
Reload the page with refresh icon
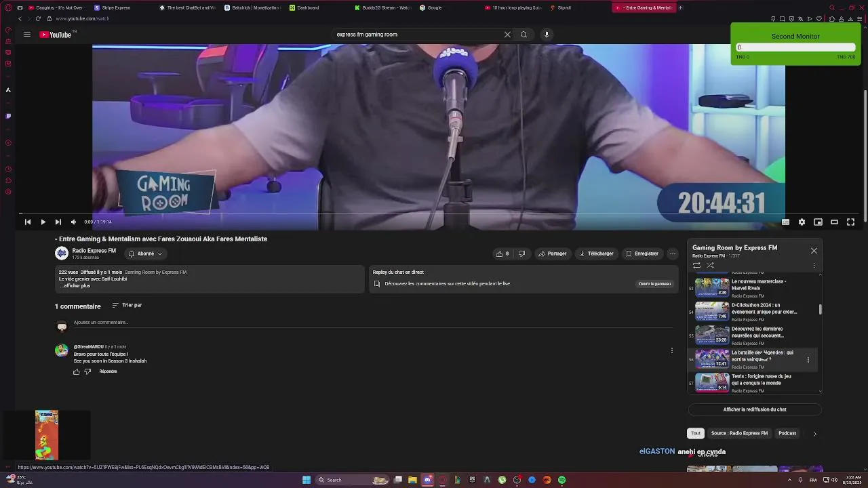click(x=38, y=19)
